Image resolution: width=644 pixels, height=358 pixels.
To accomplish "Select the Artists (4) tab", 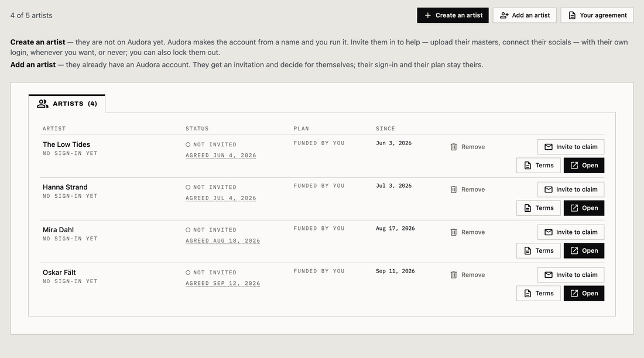I will (67, 104).
